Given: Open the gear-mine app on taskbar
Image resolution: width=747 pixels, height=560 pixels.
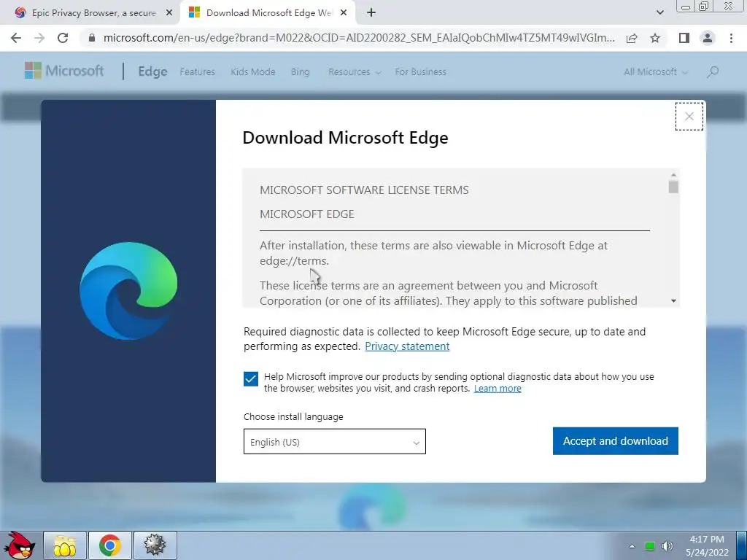Looking at the screenshot, I should [155, 545].
